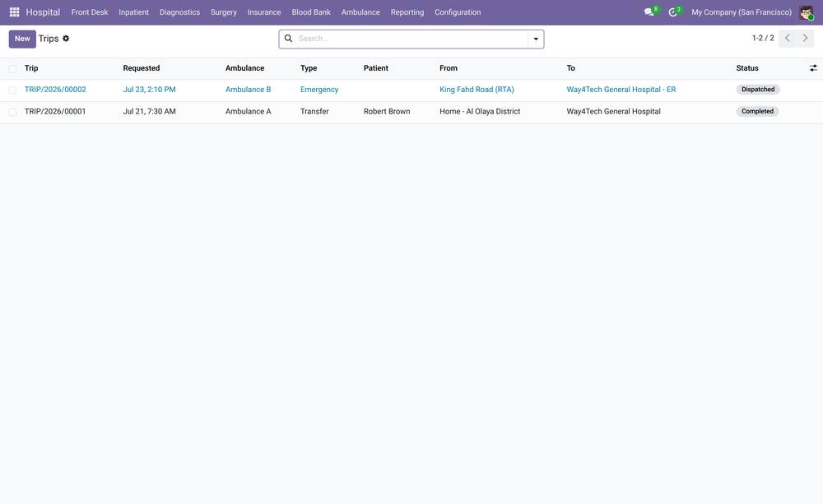Screen dimensions: 823x504
Task: Click the Robert Brown patient cell
Action: pyautogui.click(x=387, y=112)
